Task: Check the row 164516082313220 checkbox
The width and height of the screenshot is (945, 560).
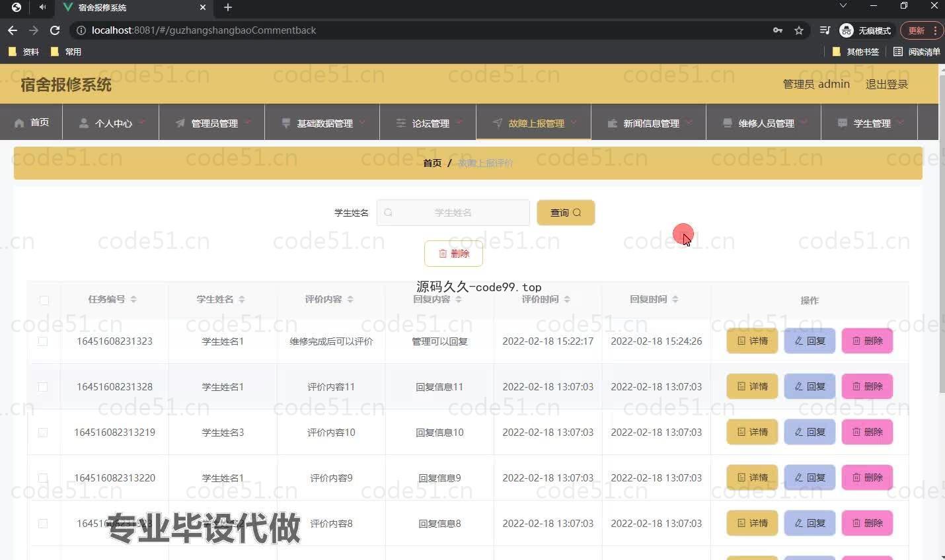Action: click(43, 478)
